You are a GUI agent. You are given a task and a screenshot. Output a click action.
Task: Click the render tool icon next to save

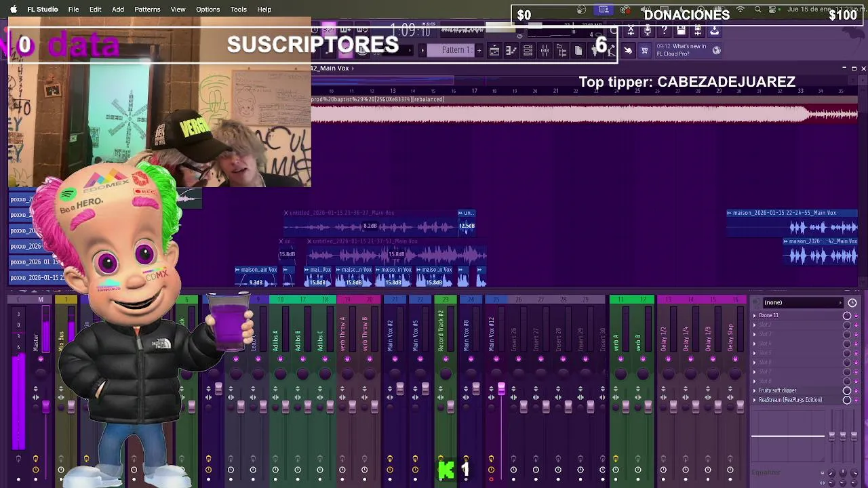[x=698, y=30]
